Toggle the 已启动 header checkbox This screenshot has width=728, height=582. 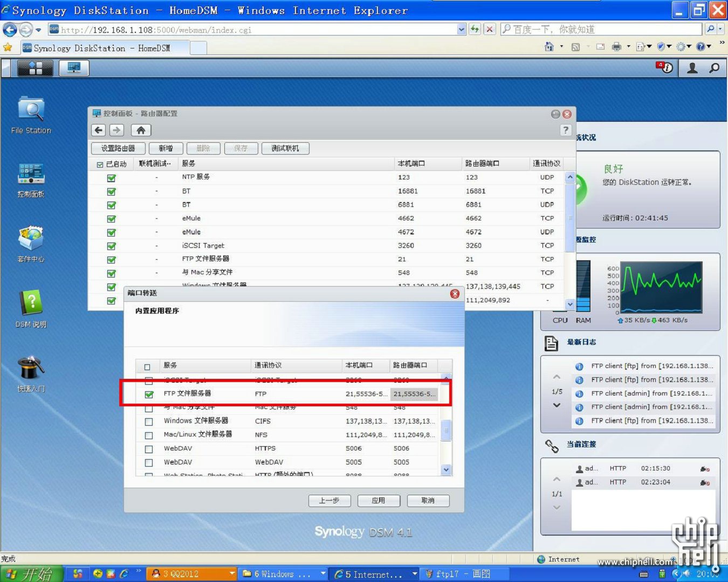[x=100, y=164]
